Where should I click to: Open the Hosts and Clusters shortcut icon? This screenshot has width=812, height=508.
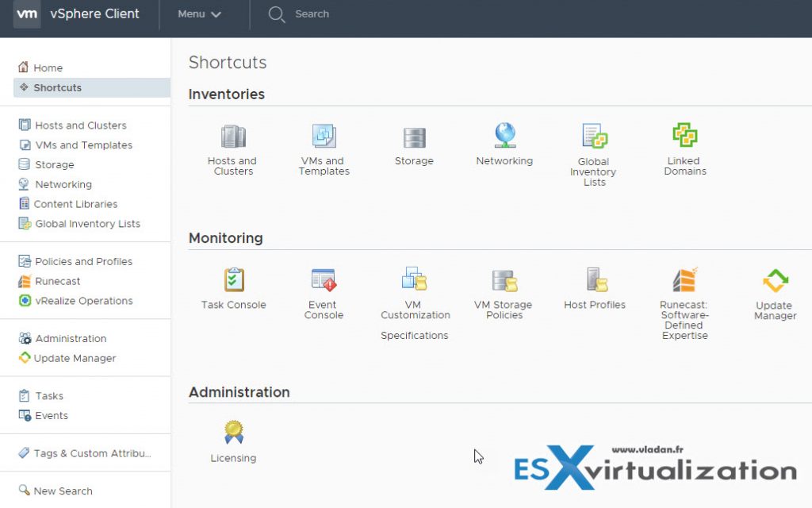232,137
